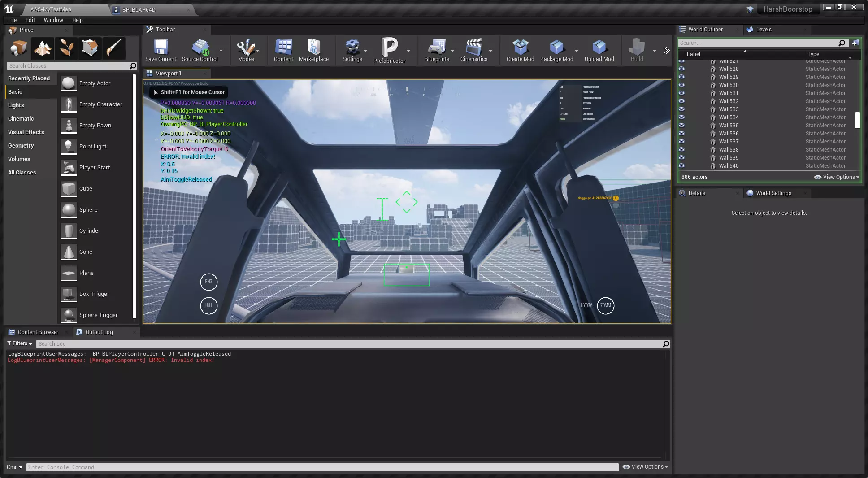868x478 pixels.
Task: Click the Create Mod icon
Action: click(x=520, y=47)
